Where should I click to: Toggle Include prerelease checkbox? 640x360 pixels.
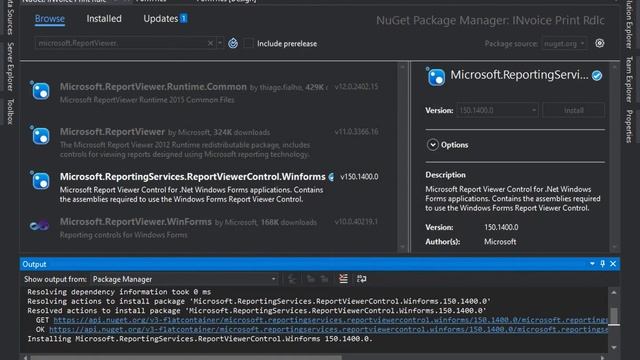pos(248,44)
